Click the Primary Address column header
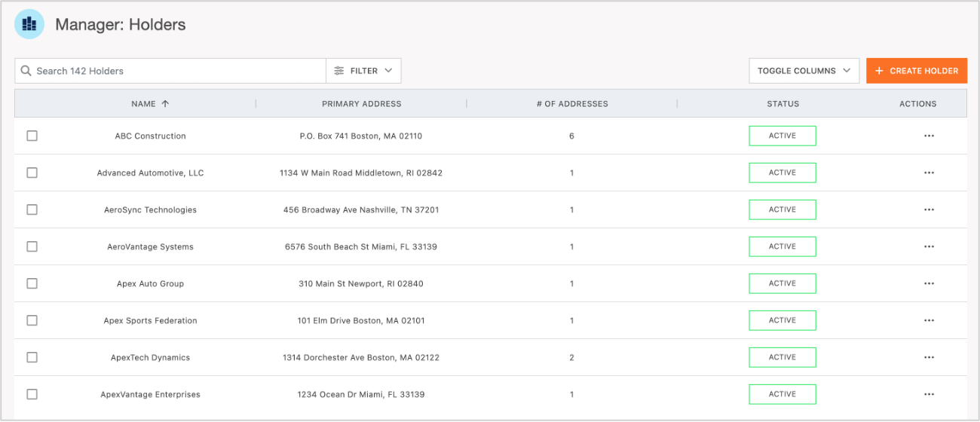The image size is (980, 422). (x=361, y=104)
